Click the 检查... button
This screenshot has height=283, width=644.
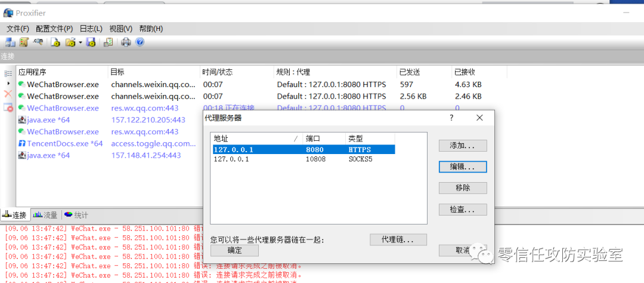coord(463,210)
